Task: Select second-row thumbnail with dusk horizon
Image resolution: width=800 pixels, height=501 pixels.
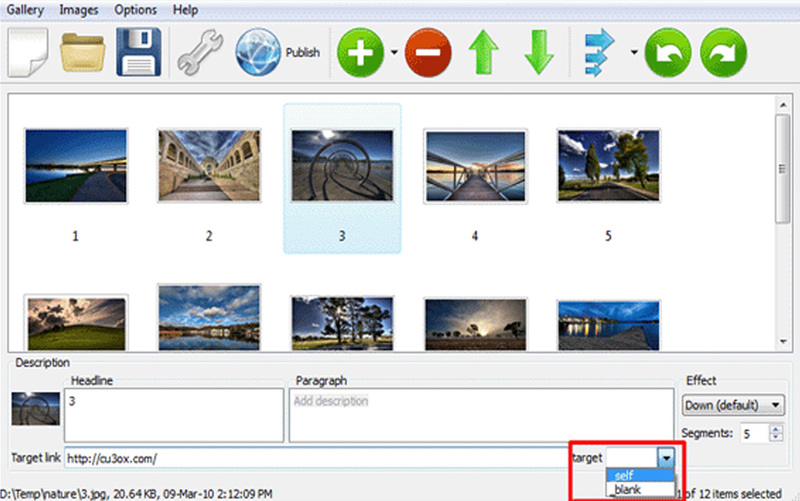Action: pyautogui.click(x=476, y=324)
